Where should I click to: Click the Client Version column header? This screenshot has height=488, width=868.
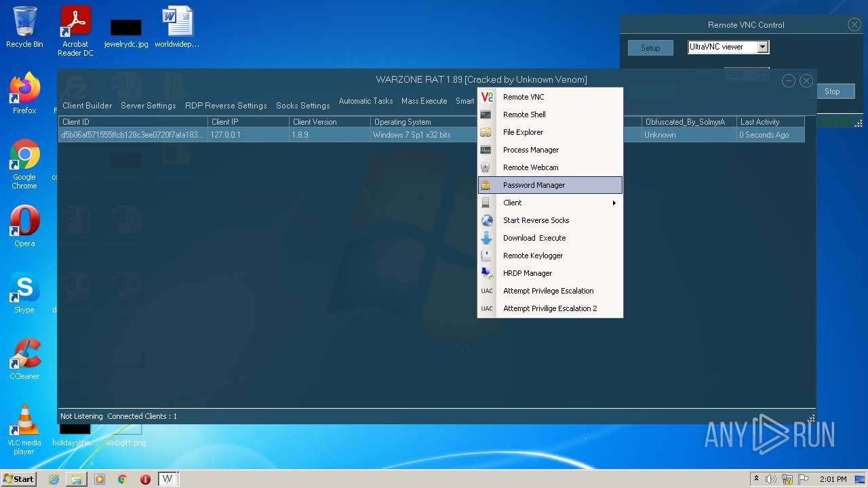pyautogui.click(x=330, y=122)
